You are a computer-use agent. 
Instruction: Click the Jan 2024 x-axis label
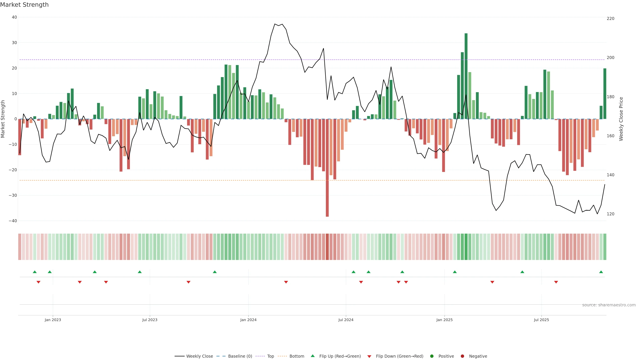tap(248, 320)
